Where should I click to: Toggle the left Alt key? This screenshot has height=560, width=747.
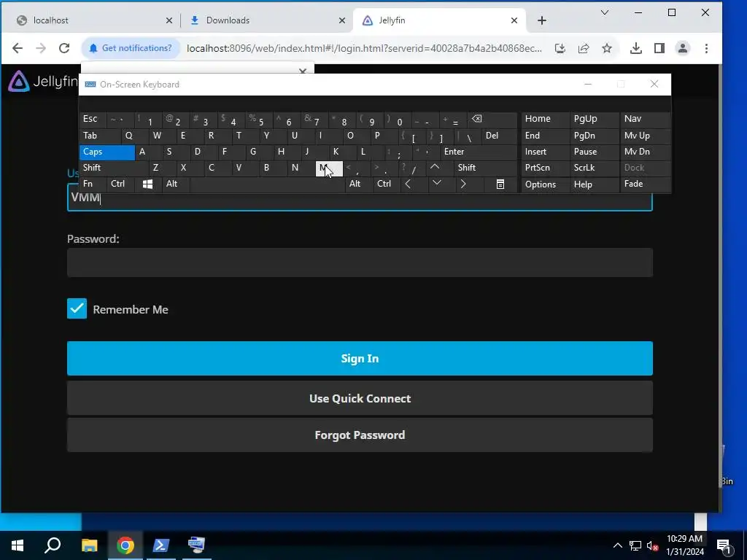[x=175, y=184]
